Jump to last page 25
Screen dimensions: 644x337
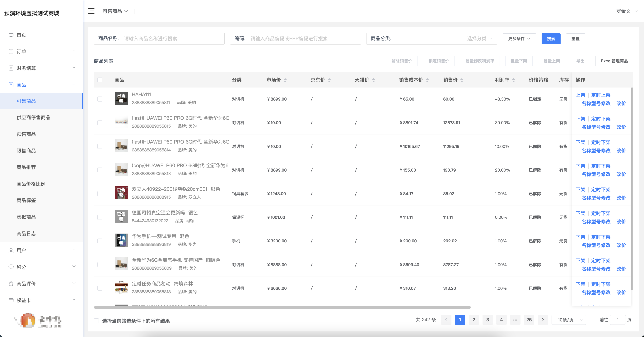529,320
